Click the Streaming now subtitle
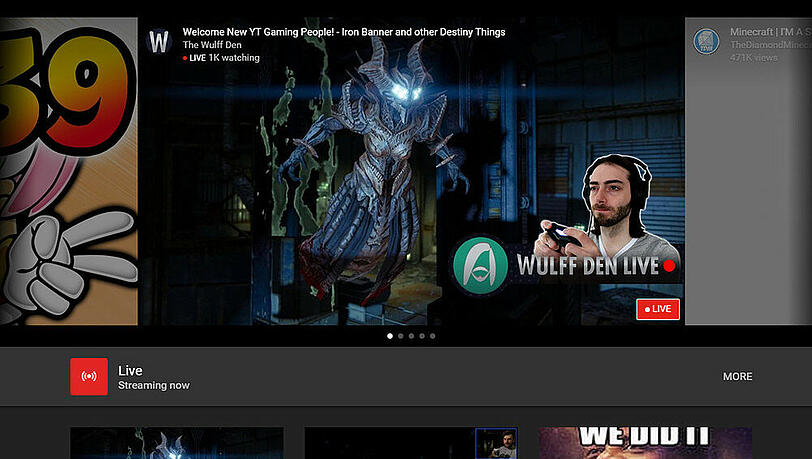 pos(154,385)
